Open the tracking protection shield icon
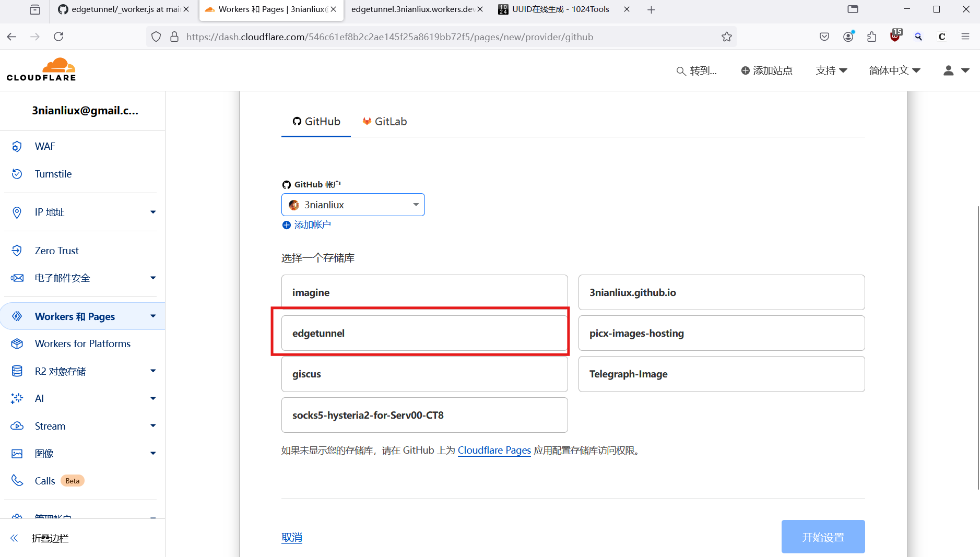Viewport: 980px width, 557px height. click(x=156, y=37)
